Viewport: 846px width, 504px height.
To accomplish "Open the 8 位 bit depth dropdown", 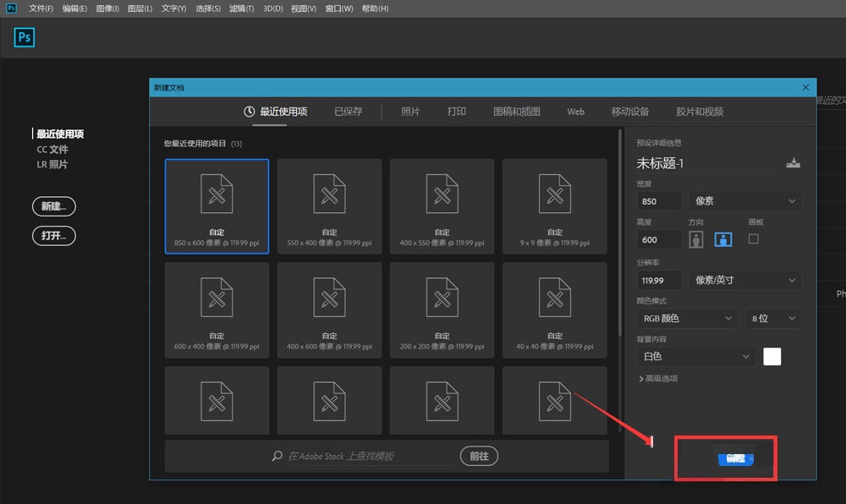I will coord(772,318).
